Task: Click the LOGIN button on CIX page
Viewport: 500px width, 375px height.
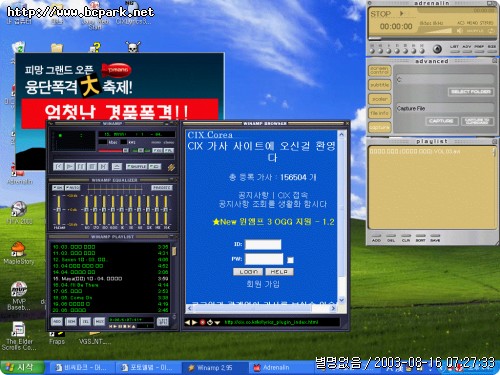Action: 248,272
